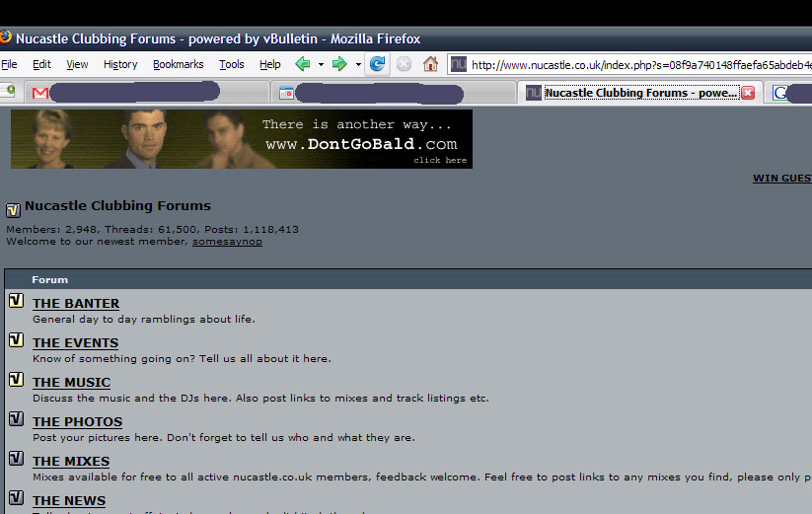This screenshot has height=514, width=812.
Task: Open the Back button history dropdown arrow
Action: tap(320, 65)
